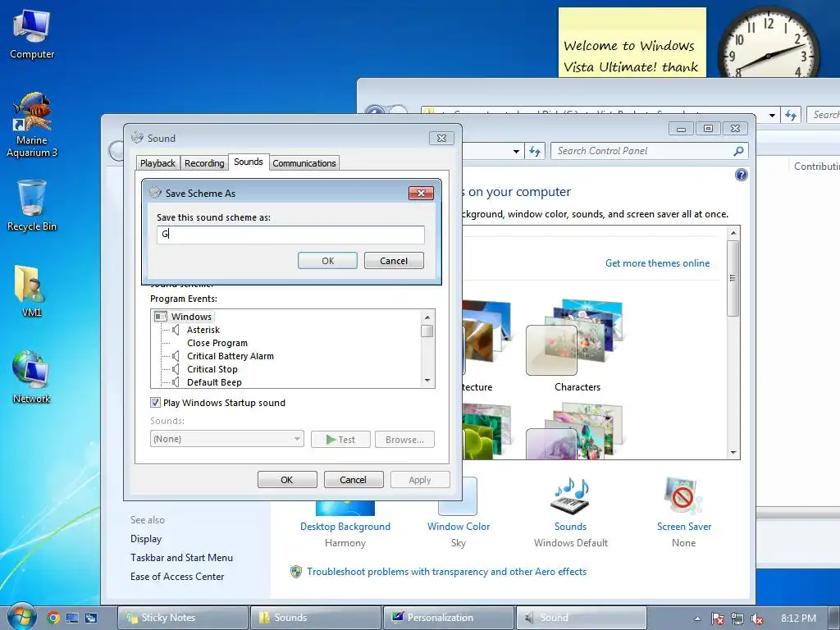Click the network tray icon
The image size is (840, 630).
(737, 619)
